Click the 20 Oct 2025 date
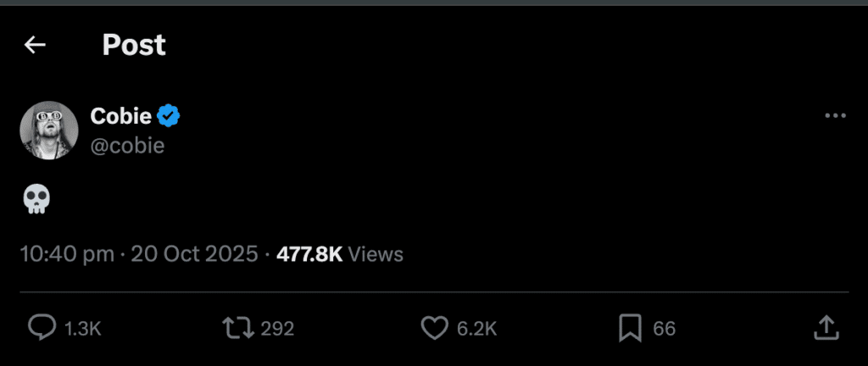 (194, 253)
